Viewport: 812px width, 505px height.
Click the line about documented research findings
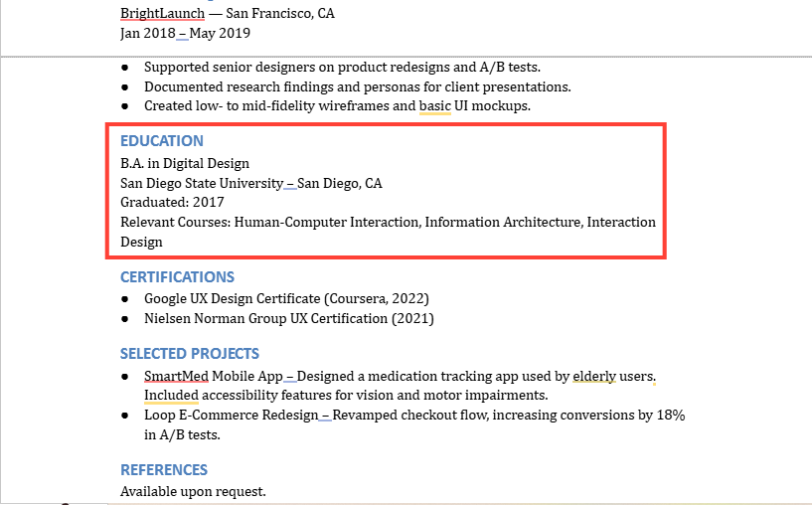coord(358,87)
